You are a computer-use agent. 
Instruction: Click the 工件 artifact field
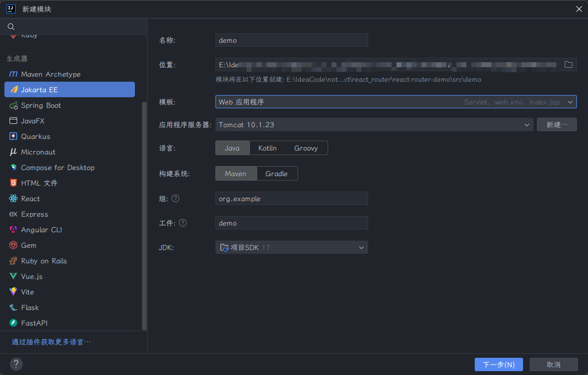point(292,223)
